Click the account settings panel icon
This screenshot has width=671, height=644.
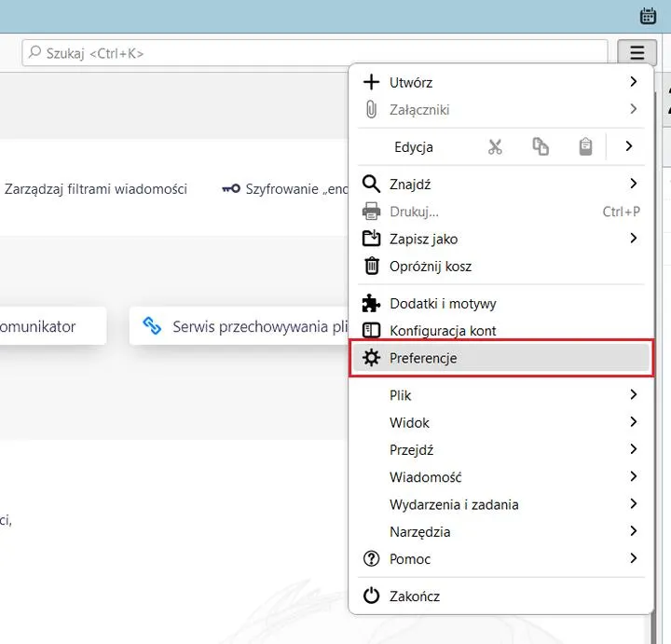coord(371,330)
